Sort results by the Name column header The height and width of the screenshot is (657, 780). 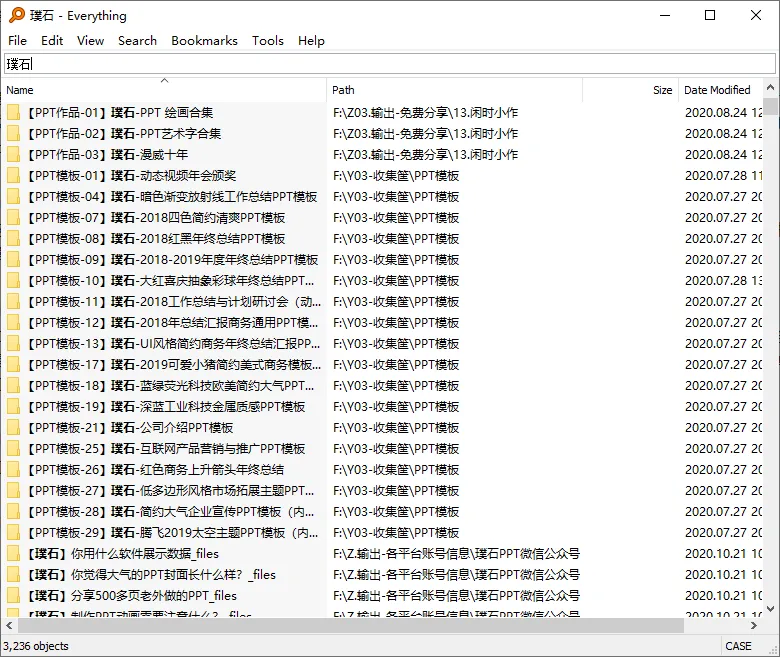(164, 90)
